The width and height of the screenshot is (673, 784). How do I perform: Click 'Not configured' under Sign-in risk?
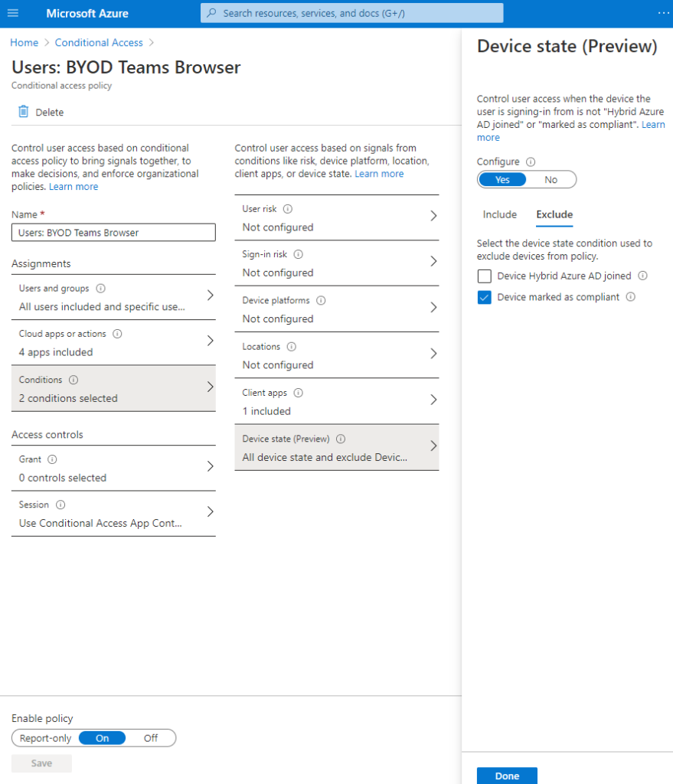point(278,273)
